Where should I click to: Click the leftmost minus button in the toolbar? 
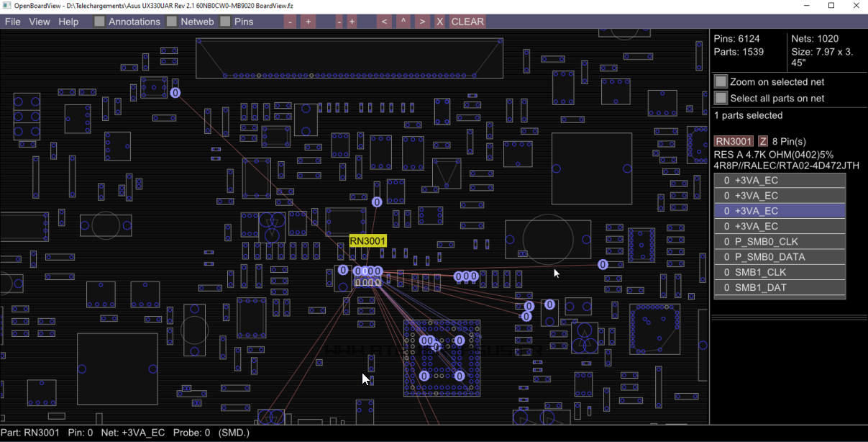290,22
